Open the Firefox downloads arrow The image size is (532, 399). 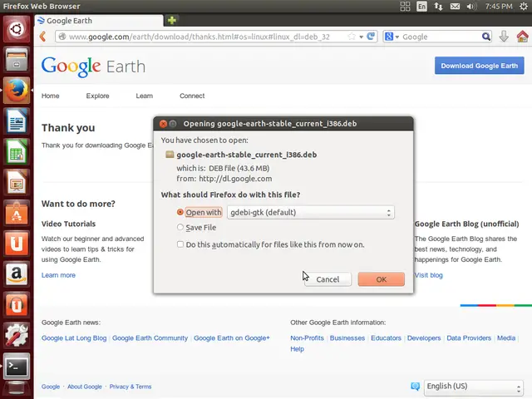pos(504,37)
